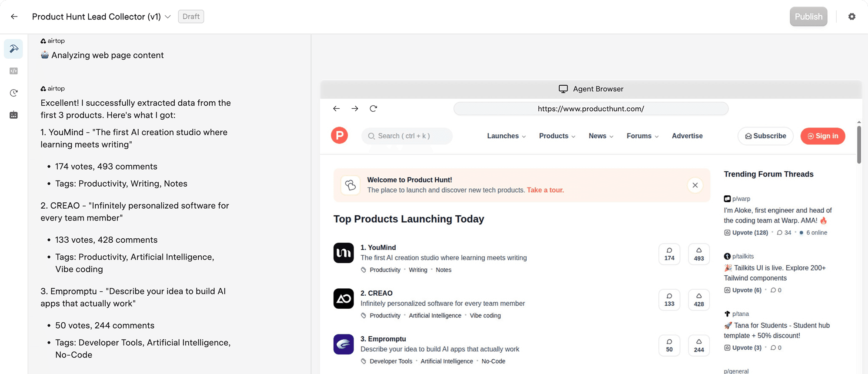Open the News menu
This screenshot has height=374, width=868.
[601, 136]
